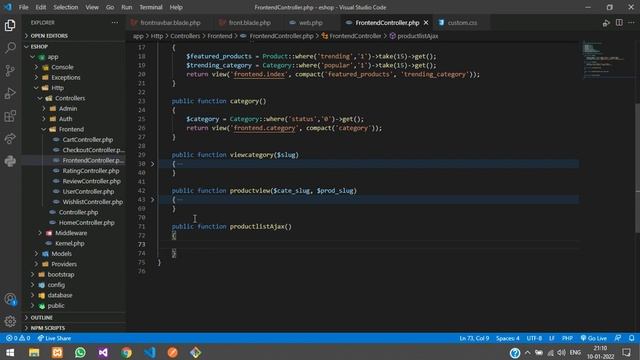This screenshot has width=640, height=360.
Task: Close the FrontendController.php tab
Action: pyautogui.click(x=426, y=23)
